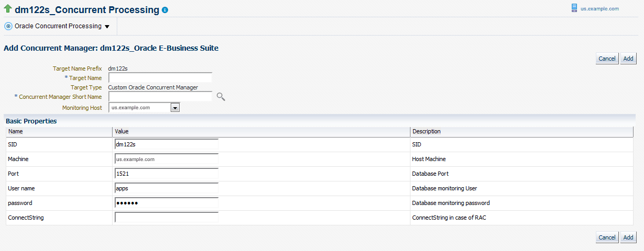Click the top Add button
This screenshot has width=644, height=251.
coord(628,59)
